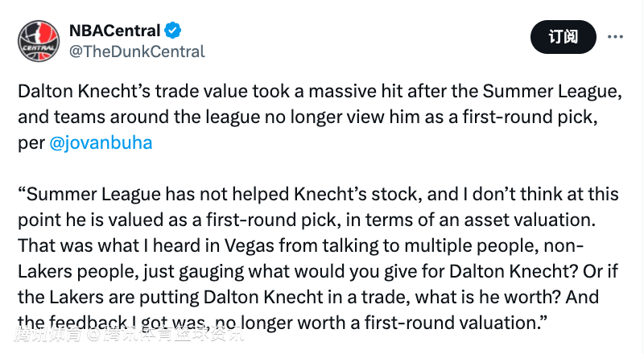Select the line 'the Lakers are putting Dalton'
Image resolution: width=644 pixels, height=354 pixels.
[x=308, y=298]
